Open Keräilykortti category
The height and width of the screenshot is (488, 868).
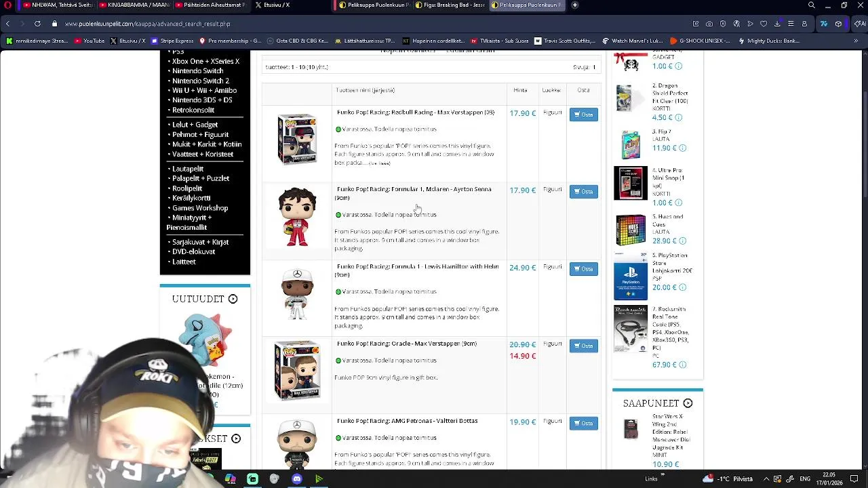click(191, 198)
